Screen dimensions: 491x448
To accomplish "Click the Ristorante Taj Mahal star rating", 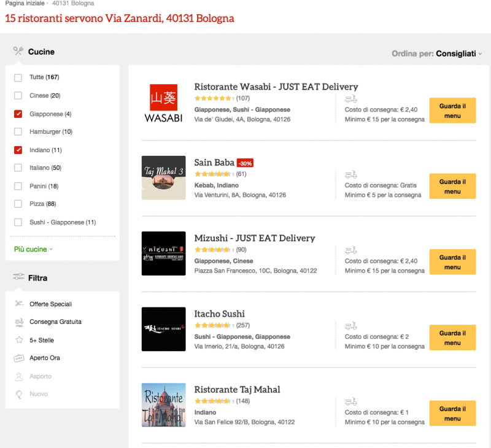I will [x=214, y=401].
